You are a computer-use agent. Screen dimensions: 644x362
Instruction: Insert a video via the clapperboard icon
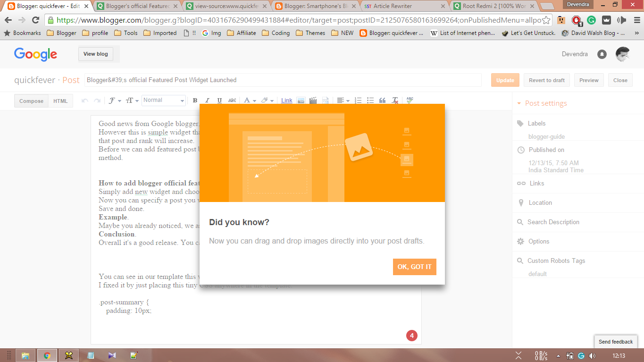point(313,100)
